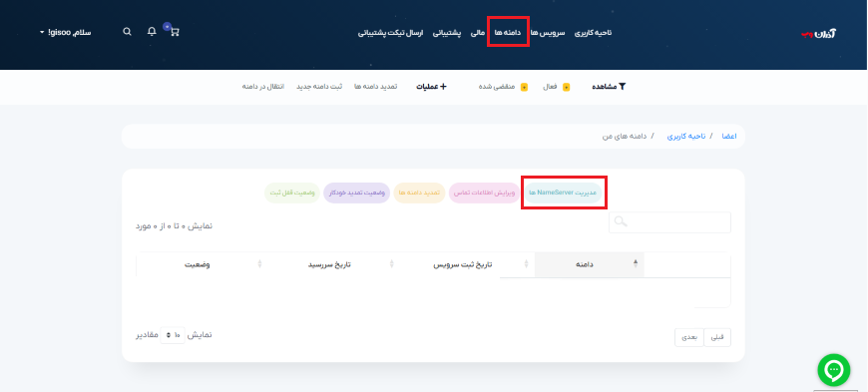Click «وضعیت قفل ثبت» pill button
The width and height of the screenshot is (868, 392).
coord(292,193)
